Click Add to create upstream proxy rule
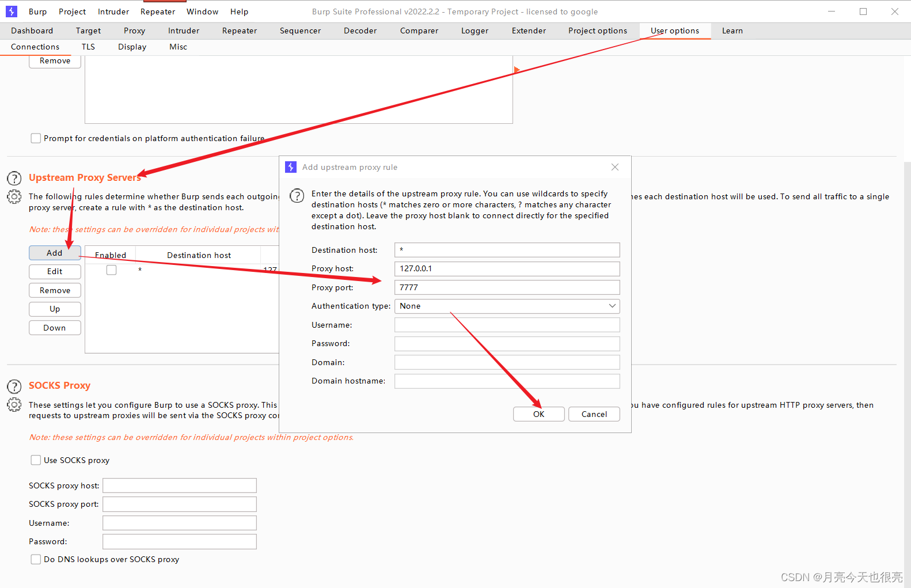The height and width of the screenshot is (588, 911). coord(55,253)
